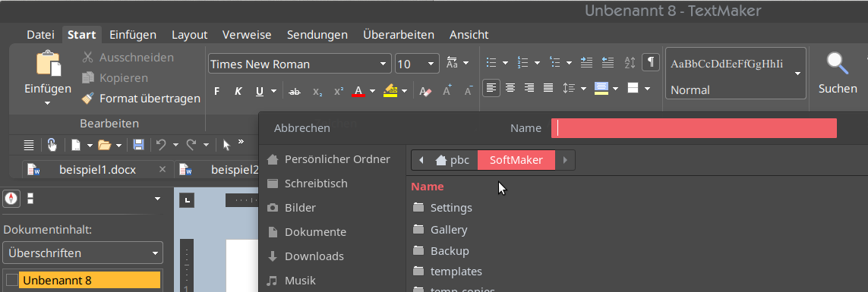Center align the text
Viewport: 868px width, 292px height.
[510, 87]
